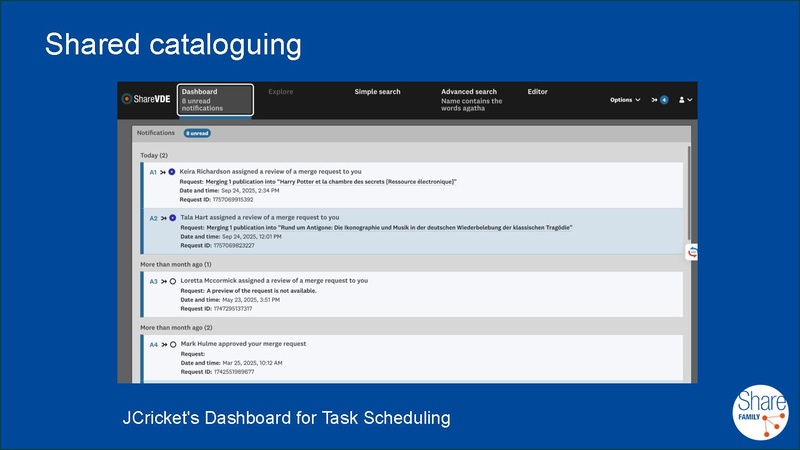The height and width of the screenshot is (450, 800).
Task: Open the Dashboard tab
Action: coord(215,99)
